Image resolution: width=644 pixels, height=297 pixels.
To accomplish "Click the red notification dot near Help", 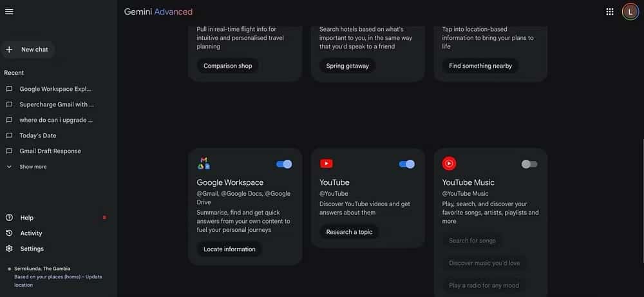I will (x=104, y=217).
